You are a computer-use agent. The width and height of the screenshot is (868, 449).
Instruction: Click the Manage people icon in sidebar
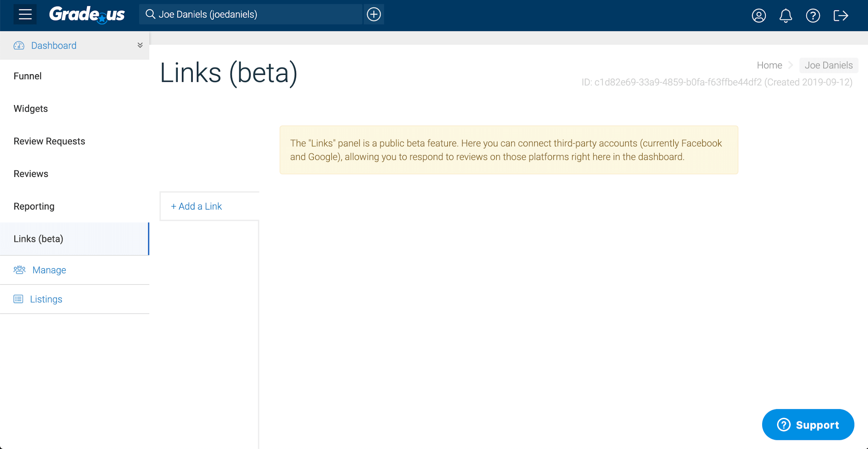click(x=19, y=270)
